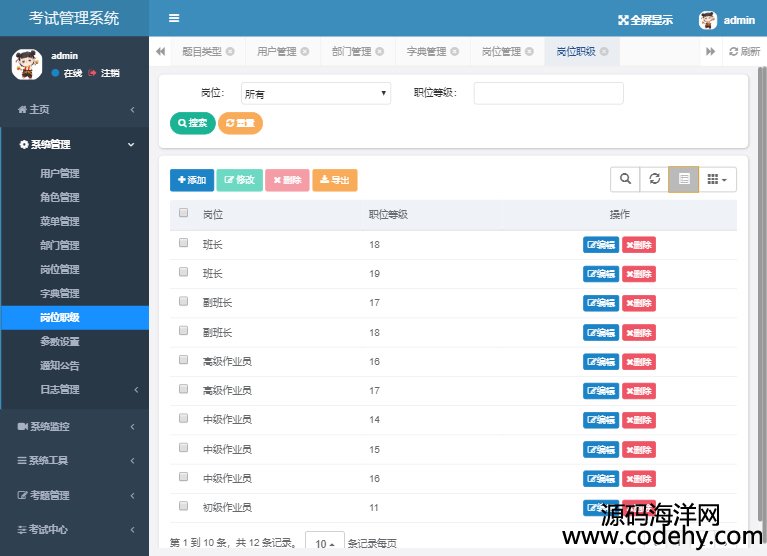
Task: Expand the 系统工具 sidebar menu
Action: point(74,461)
